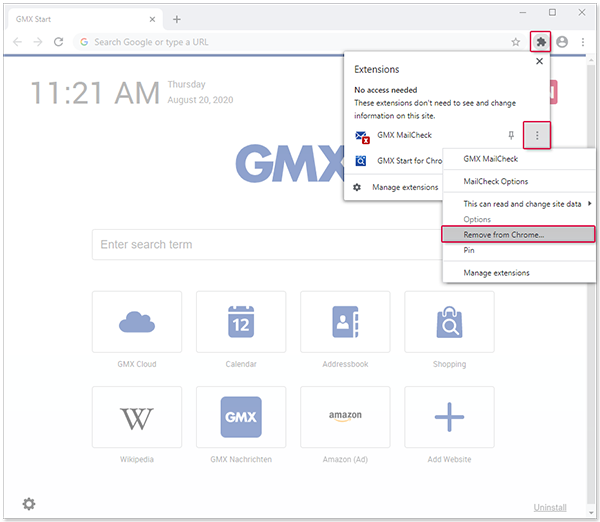
Task: Reload the page with the refresh icon
Action: [x=58, y=42]
